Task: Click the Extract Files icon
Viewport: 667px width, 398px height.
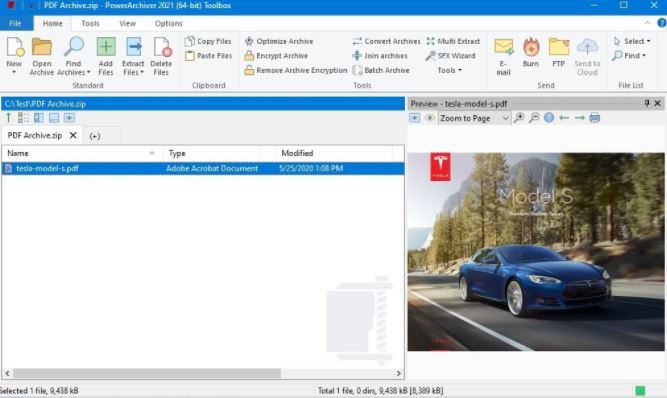Action: click(x=134, y=46)
